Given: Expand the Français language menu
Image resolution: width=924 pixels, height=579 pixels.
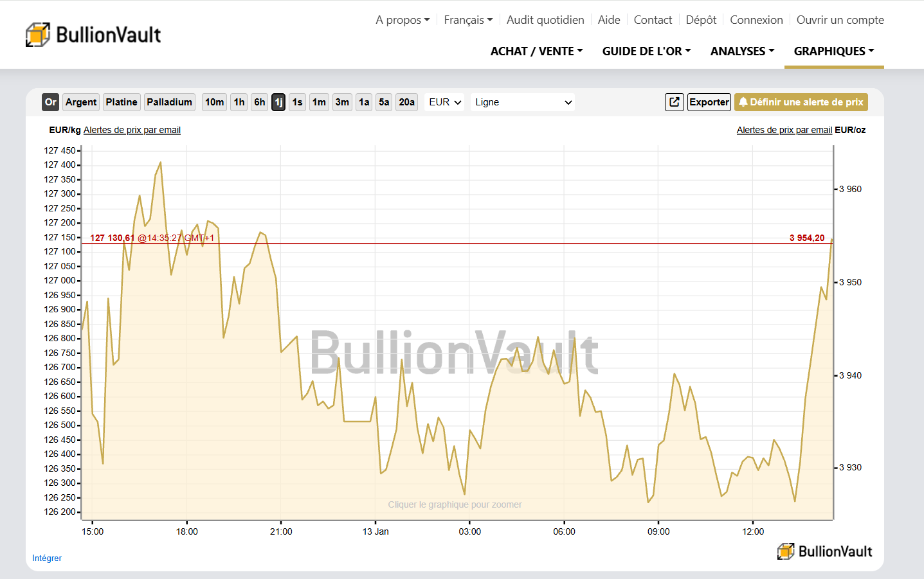Looking at the screenshot, I should point(468,20).
